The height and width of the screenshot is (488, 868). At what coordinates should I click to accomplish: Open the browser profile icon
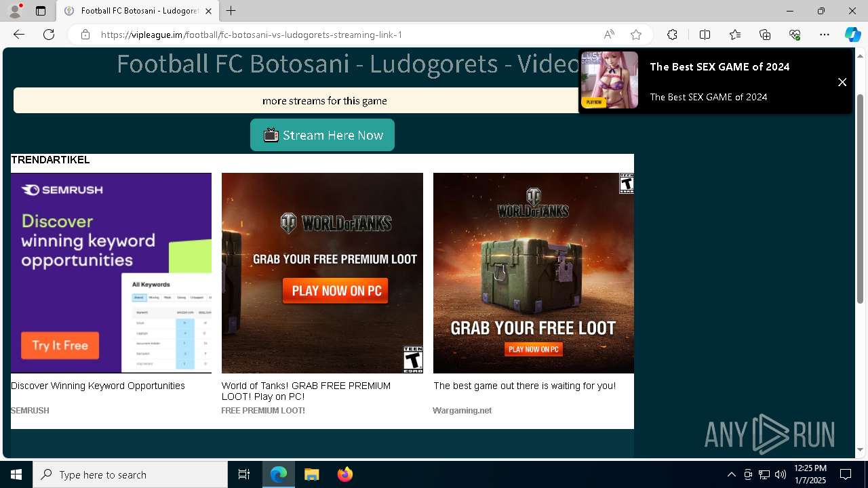[15, 11]
